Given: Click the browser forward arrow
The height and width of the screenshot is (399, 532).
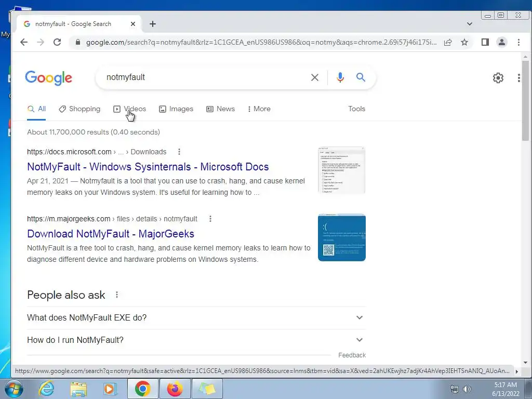Looking at the screenshot, I should pos(41,42).
